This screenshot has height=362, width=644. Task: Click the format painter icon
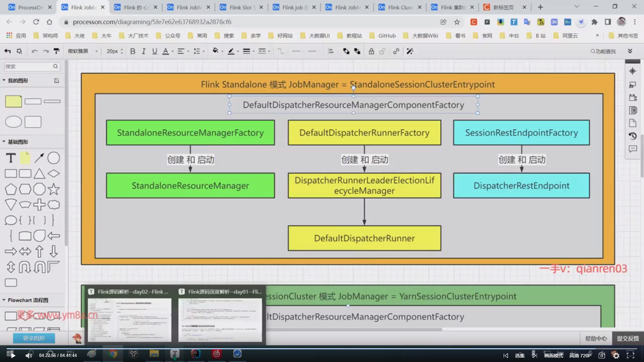click(56, 51)
